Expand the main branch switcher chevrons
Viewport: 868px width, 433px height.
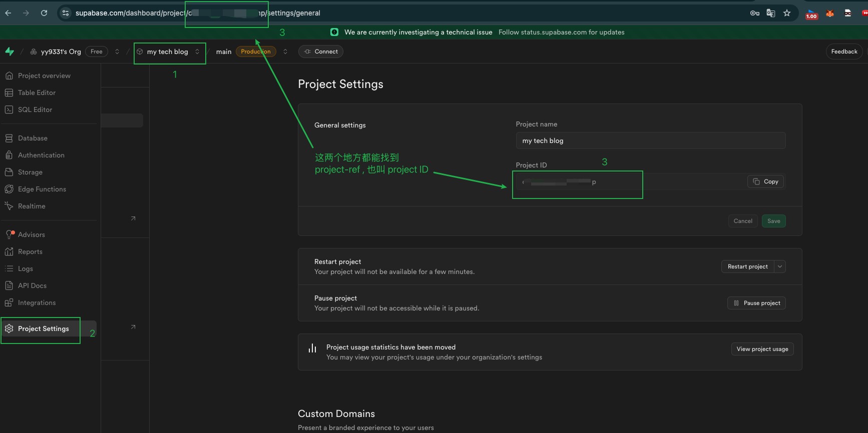click(285, 51)
